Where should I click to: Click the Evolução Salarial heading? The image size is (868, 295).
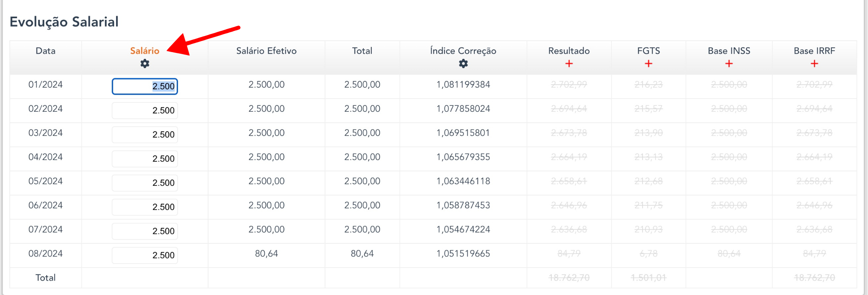point(64,22)
